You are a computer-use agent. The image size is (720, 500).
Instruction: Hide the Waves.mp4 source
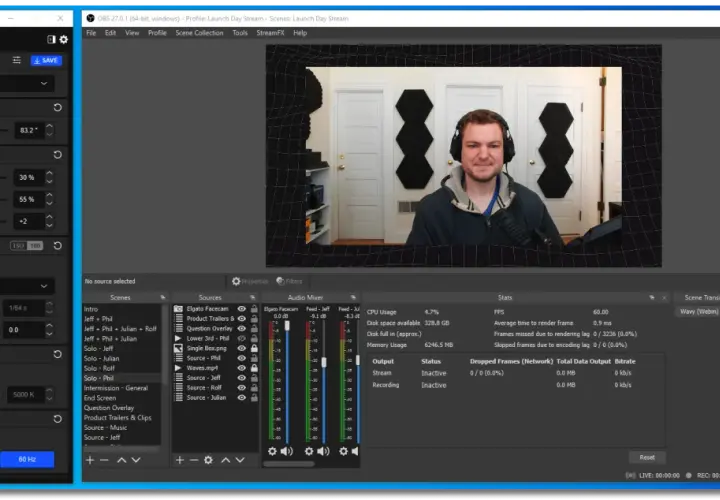pyautogui.click(x=242, y=368)
